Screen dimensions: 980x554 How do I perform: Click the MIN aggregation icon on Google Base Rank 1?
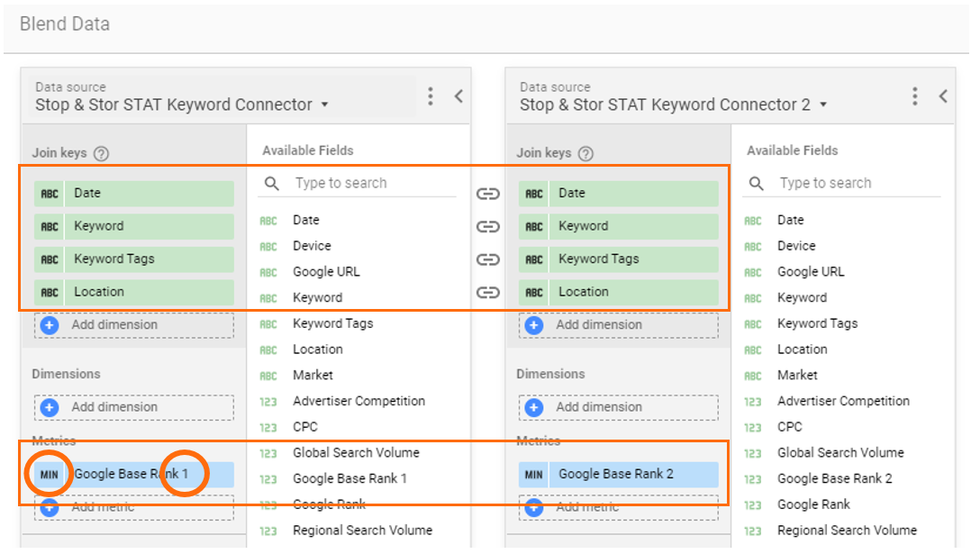[50, 475]
